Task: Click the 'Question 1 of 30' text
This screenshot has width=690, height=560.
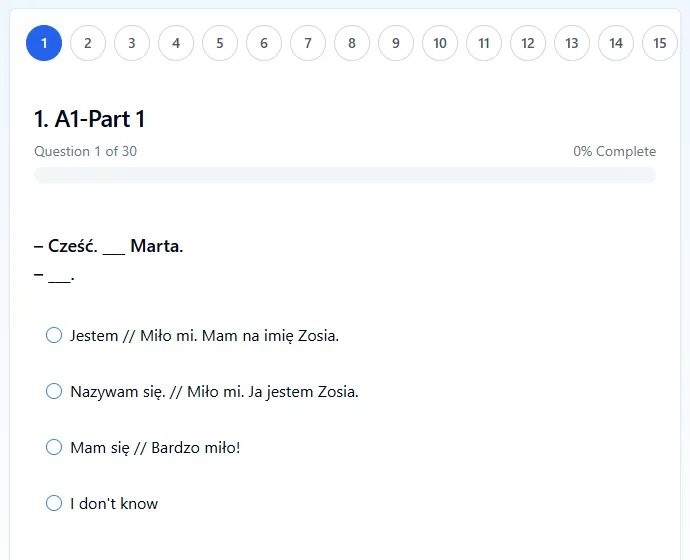Action: 85,151
